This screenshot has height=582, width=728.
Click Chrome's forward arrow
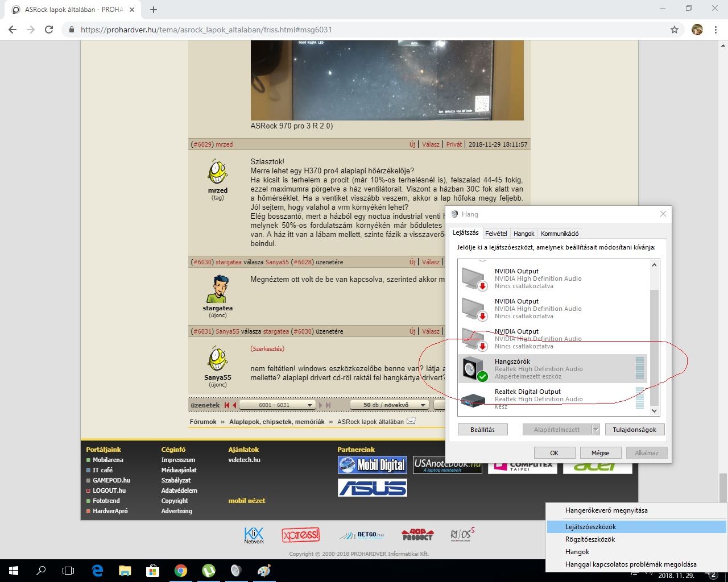[x=31, y=30]
